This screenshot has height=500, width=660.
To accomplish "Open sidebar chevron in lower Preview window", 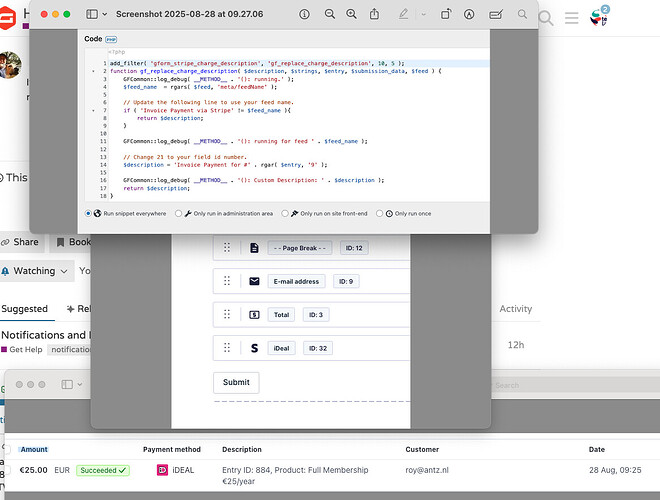I will pyautogui.click(x=80, y=384).
